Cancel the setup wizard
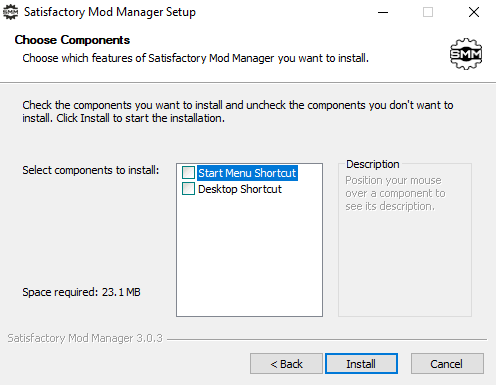This screenshot has width=496, height=385. [447, 364]
